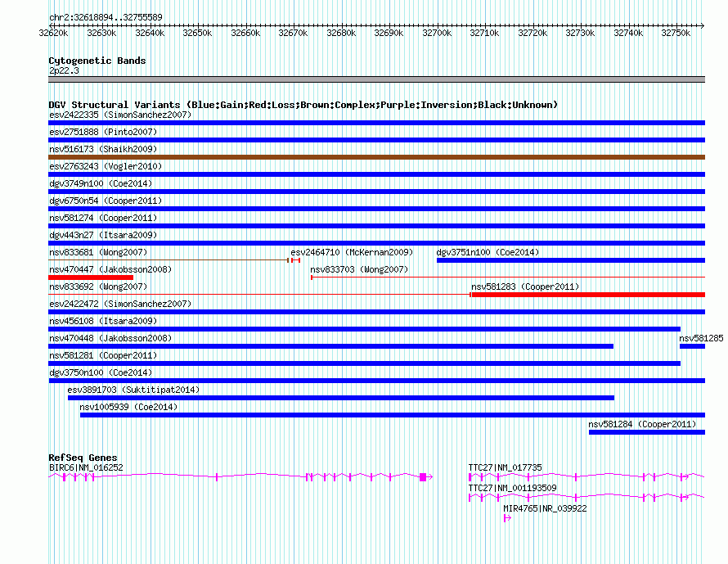Open the TTC27|NM_001193509 gene label
Viewport: 728px width, 564px height.
tap(512, 488)
